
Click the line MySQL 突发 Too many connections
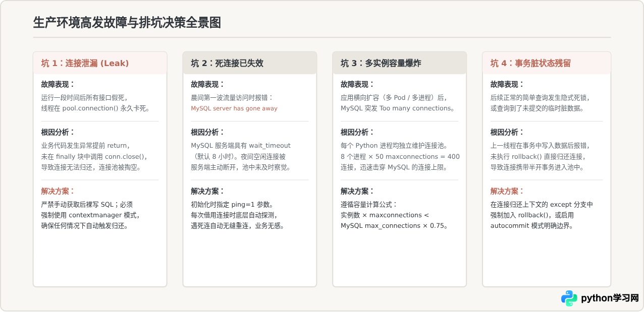pyautogui.click(x=398, y=108)
